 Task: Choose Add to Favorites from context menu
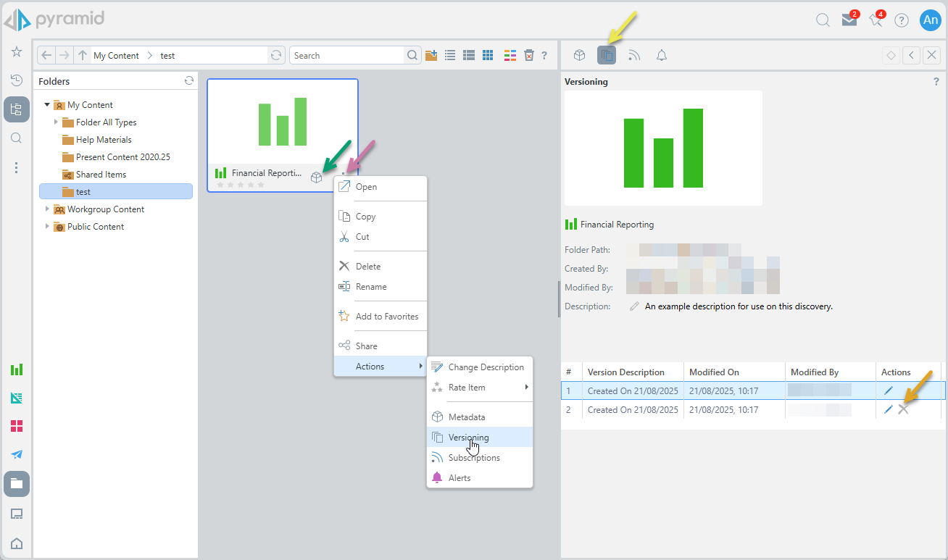386,317
